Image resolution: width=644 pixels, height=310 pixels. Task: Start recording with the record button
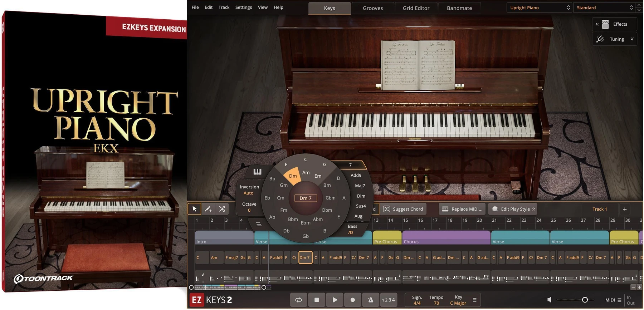click(353, 300)
